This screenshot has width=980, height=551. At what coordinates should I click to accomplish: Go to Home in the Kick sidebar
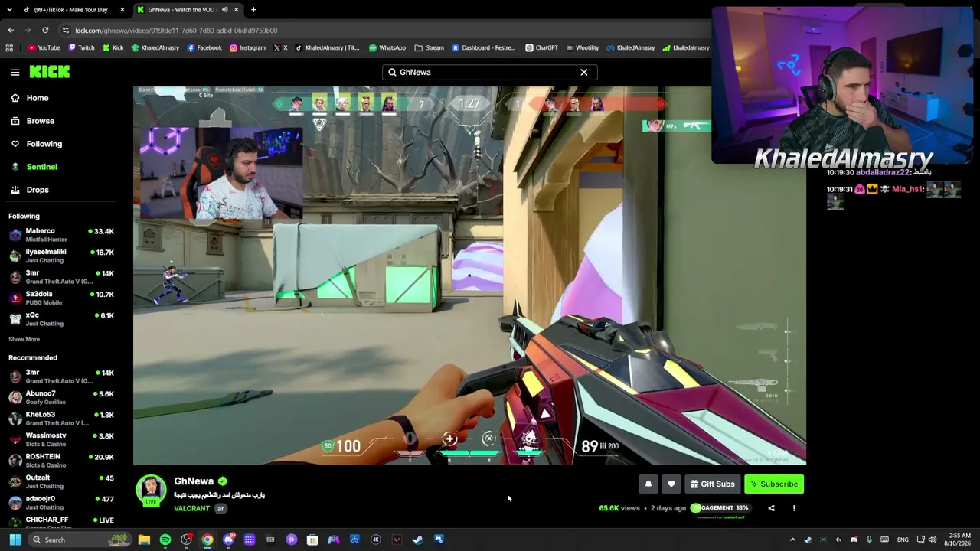coord(31,98)
